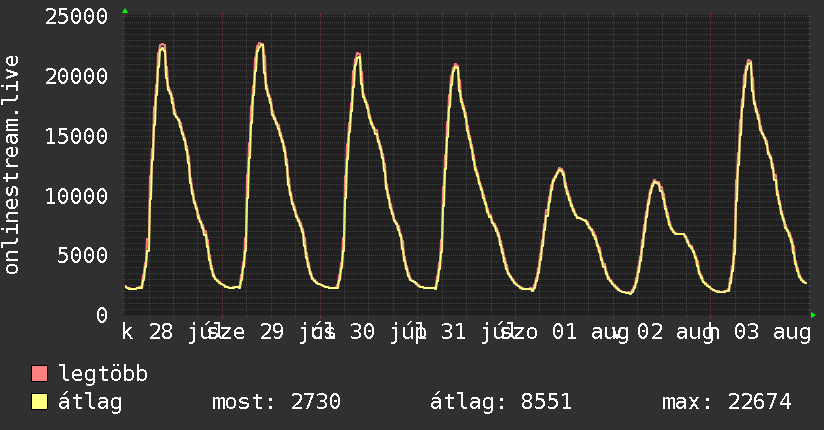Click the 31 júl x-axis date label
The height and width of the screenshot is (430, 824).
click(x=477, y=332)
